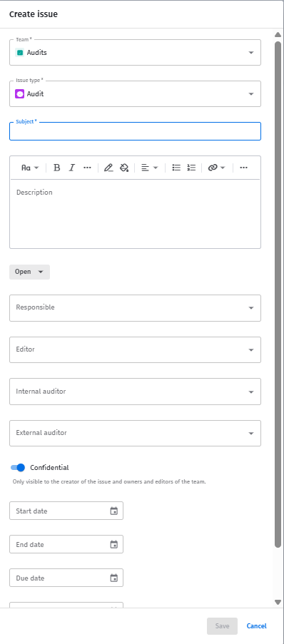This screenshot has width=284, height=644.
Task: Click the Cancel link
Action: (x=256, y=626)
